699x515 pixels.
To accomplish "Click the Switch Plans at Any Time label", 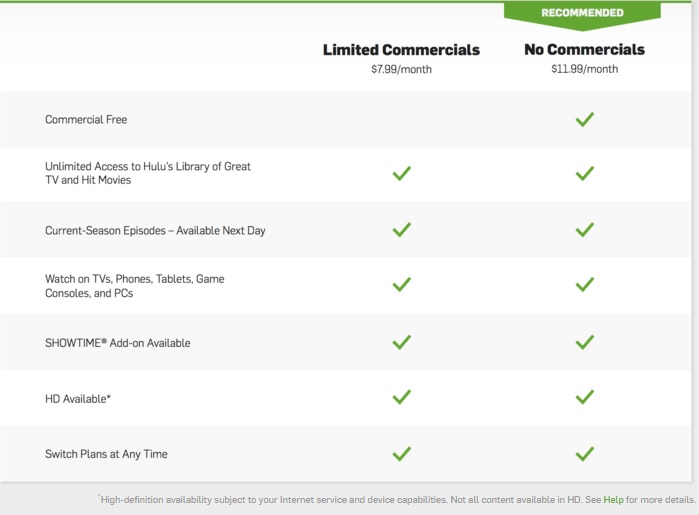I will click(x=106, y=454).
